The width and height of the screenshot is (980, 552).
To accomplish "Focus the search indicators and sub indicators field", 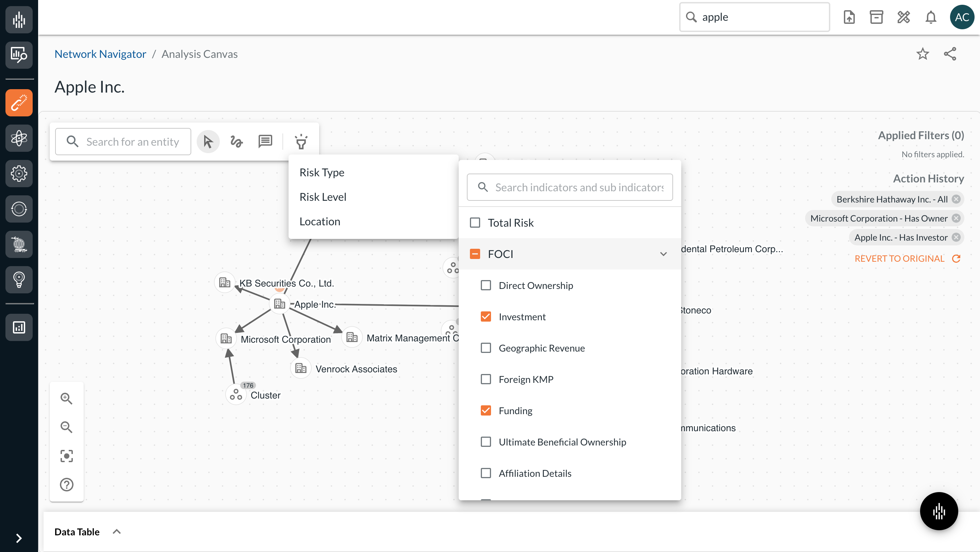I will (x=570, y=187).
